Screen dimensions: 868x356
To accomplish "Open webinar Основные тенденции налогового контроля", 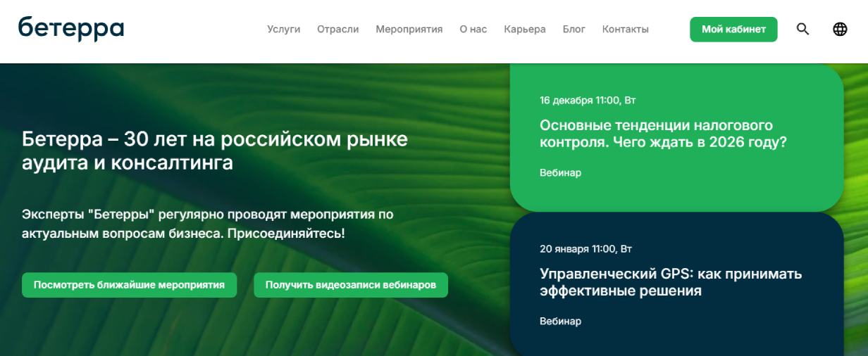I will coord(663,134).
